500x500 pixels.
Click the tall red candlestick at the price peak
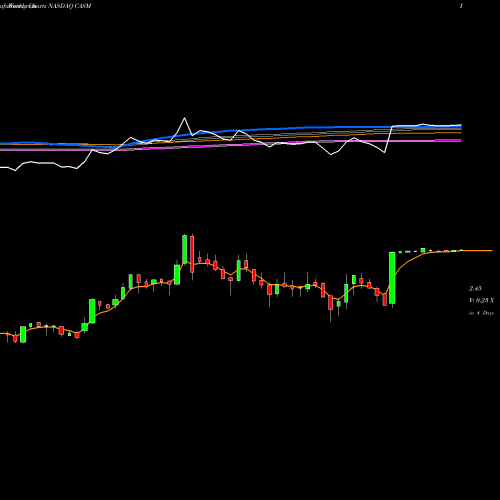coord(192,254)
